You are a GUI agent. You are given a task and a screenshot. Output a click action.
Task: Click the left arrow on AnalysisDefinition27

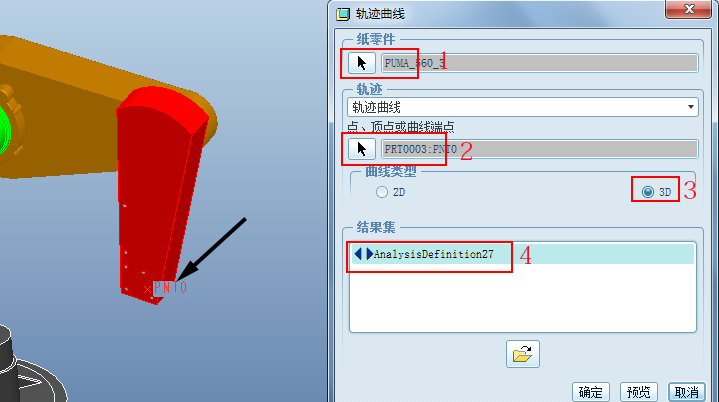coord(358,254)
